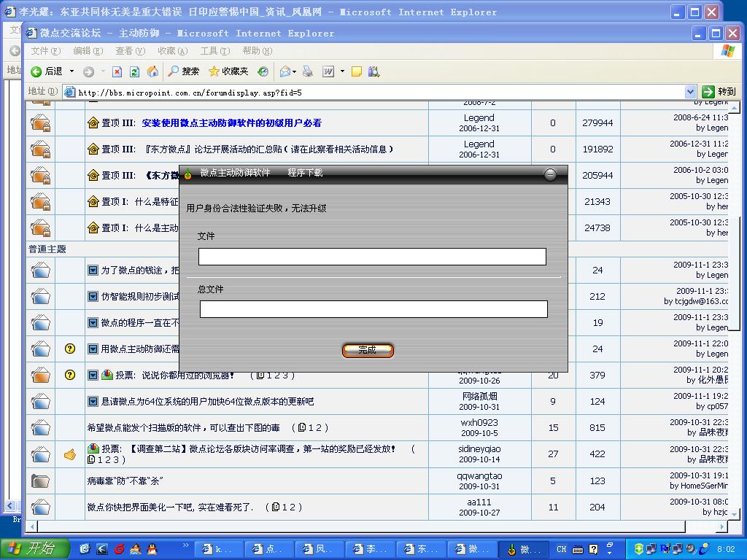The height and width of the screenshot is (560, 747).
Task: Click the pinned icon of 置顶 I: 什么是特征 row
Action: (93, 201)
